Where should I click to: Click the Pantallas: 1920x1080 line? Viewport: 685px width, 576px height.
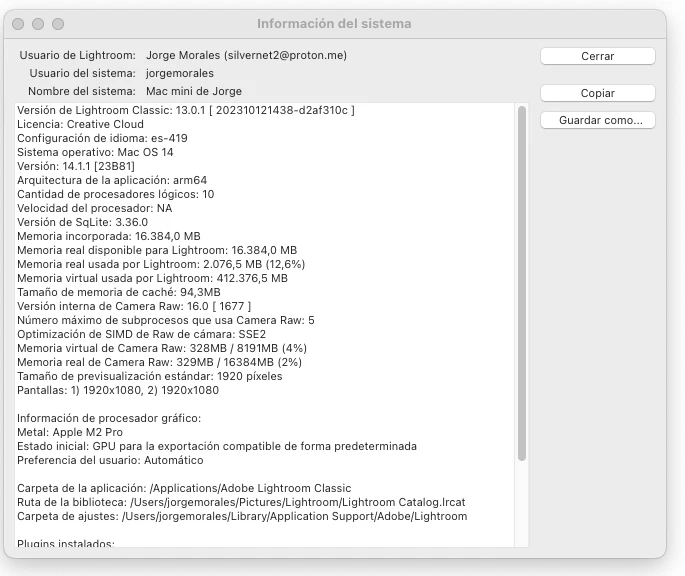pos(118,390)
